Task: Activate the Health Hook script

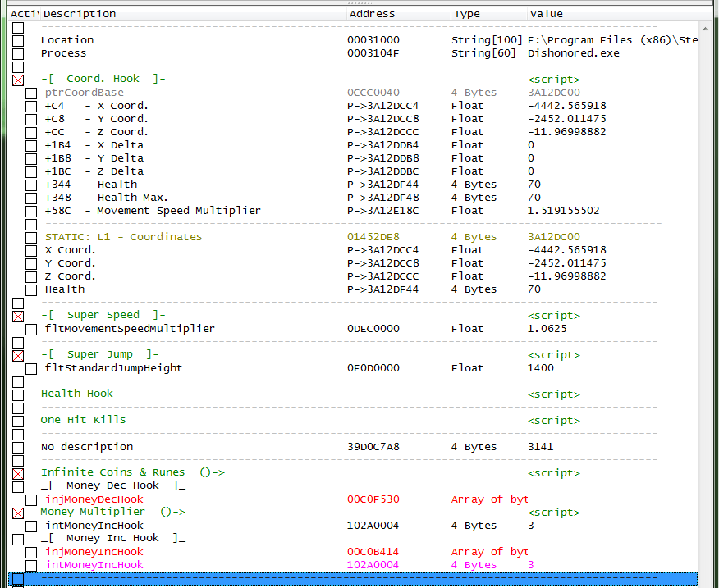Action: [19, 394]
